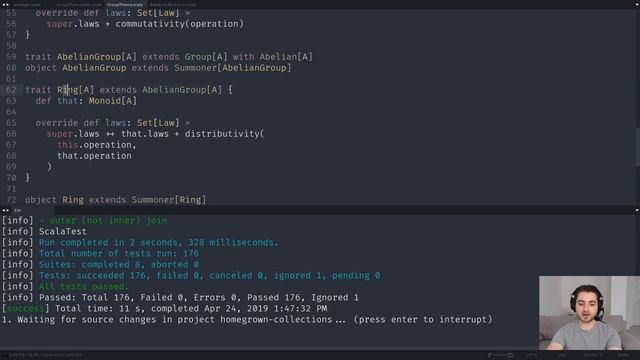The height and width of the screenshot is (360, 640).
Task: Click 'super.laws' on line 66
Action: [x=73, y=134]
